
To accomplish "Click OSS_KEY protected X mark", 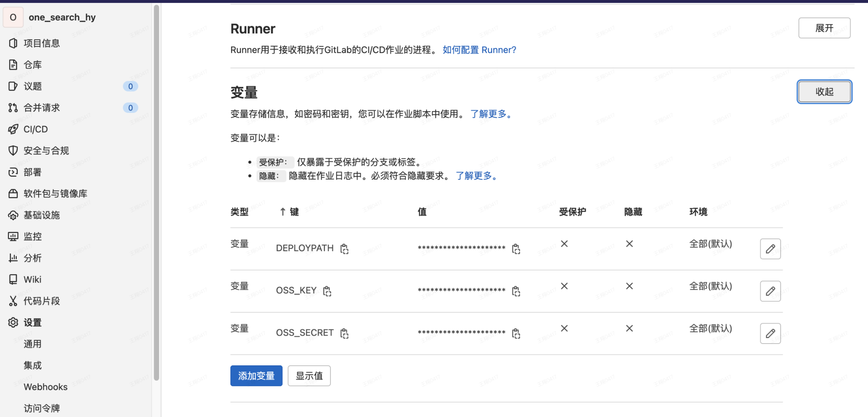I will 564,286.
